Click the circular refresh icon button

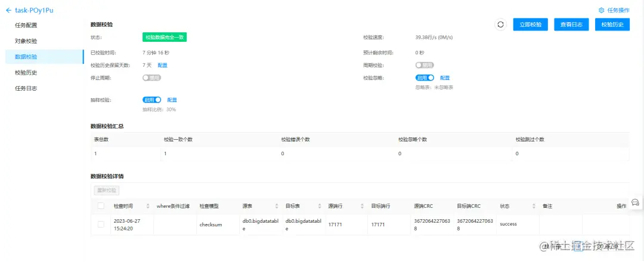click(500, 24)
